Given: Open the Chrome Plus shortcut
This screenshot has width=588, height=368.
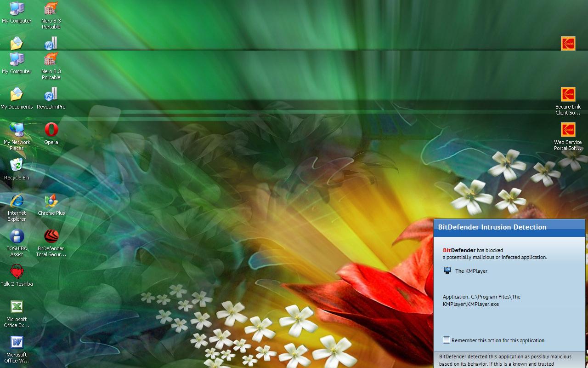Looking at the screenshot, I should point(51,205).
